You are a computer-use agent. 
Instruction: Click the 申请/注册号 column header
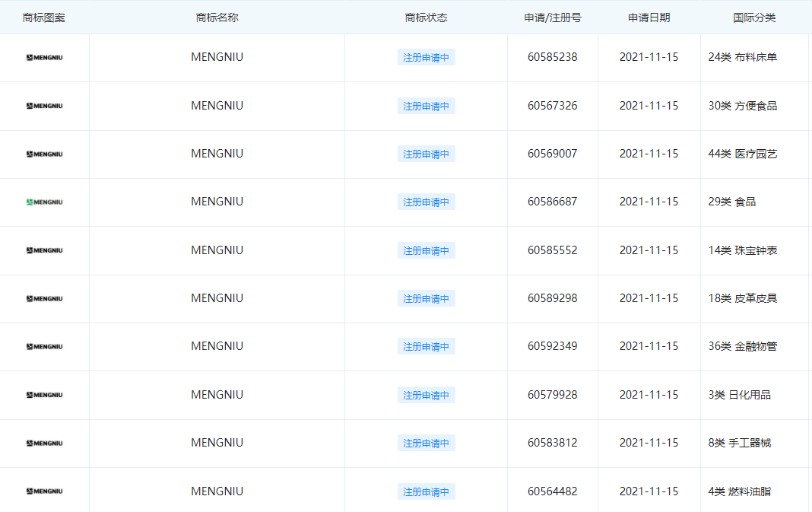coord(553,17)
